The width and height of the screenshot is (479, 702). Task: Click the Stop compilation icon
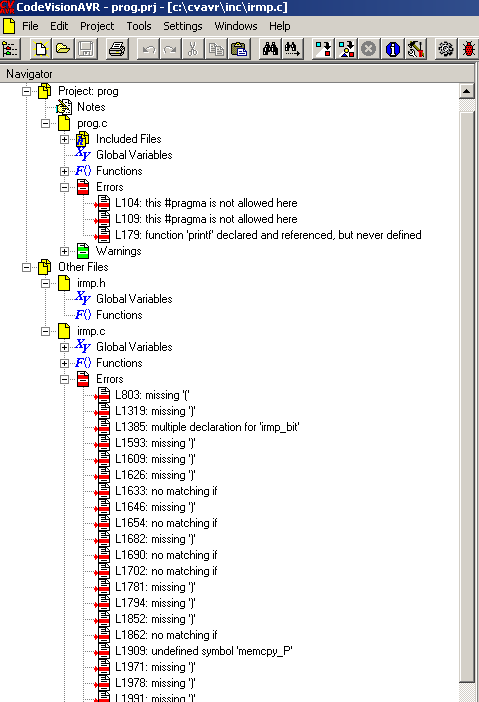pyautogui.click(x=368, y=49)
